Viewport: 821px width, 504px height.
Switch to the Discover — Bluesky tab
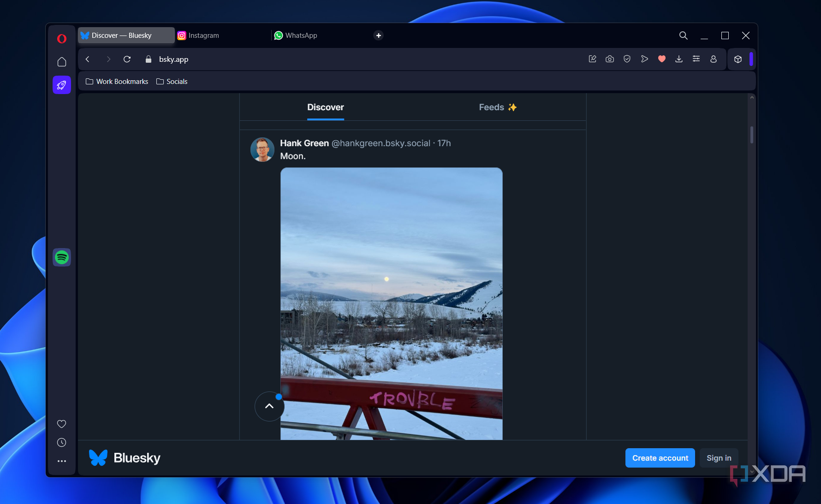point(126,36)
